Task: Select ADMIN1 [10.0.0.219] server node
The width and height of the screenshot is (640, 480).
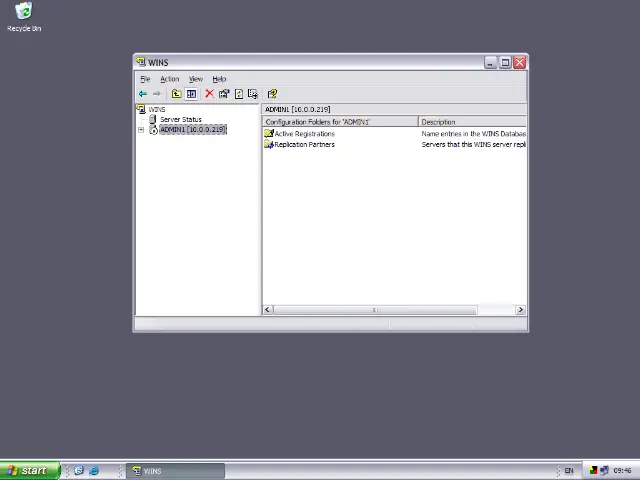Action: [x=193, y=129]
